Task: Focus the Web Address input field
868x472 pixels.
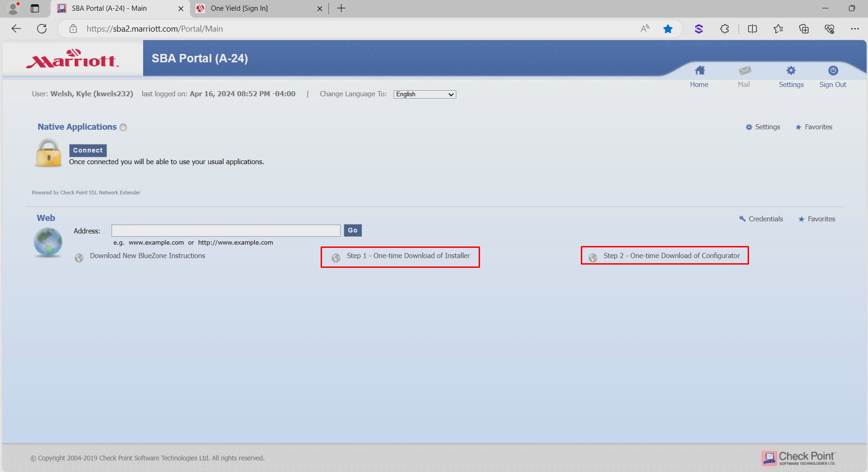Action: 226,231
